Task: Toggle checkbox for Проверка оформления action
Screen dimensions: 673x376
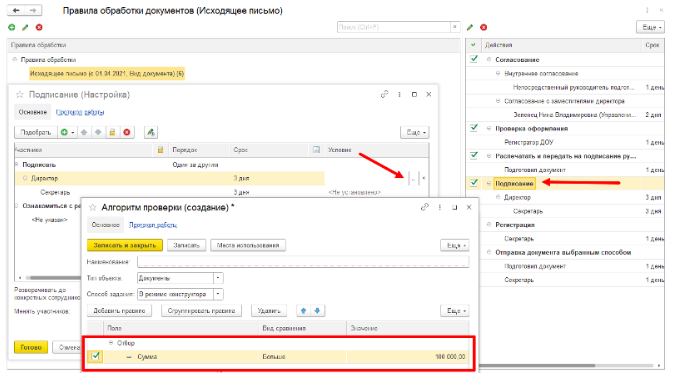Action: click(x=474, y=127)
